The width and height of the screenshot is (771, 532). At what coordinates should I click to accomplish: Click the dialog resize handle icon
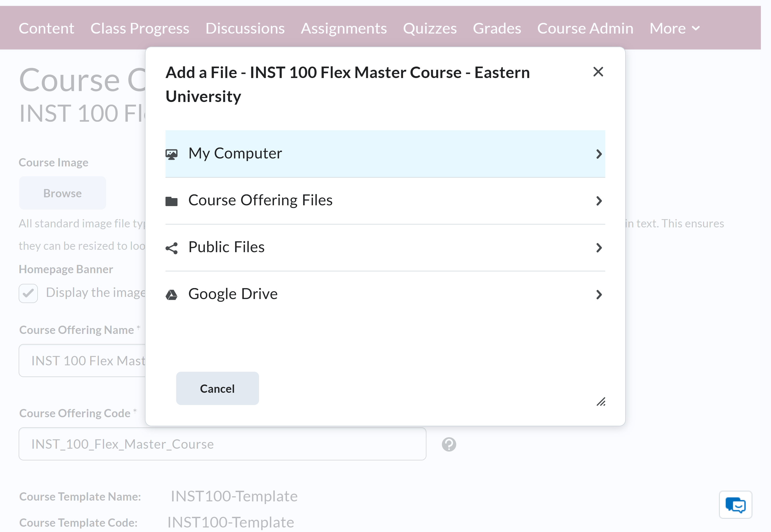click(601, 402)
